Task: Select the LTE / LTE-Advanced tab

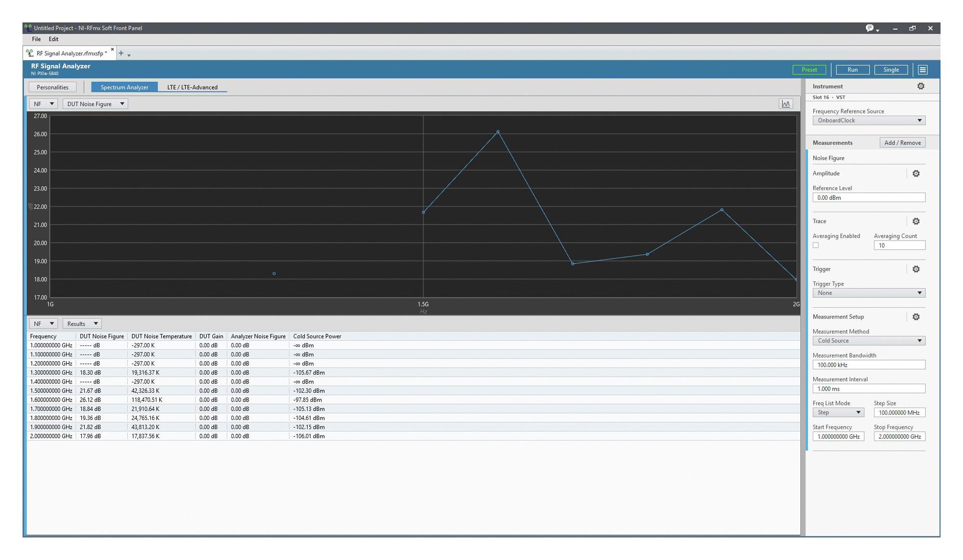Action: (x=192, y=87)
